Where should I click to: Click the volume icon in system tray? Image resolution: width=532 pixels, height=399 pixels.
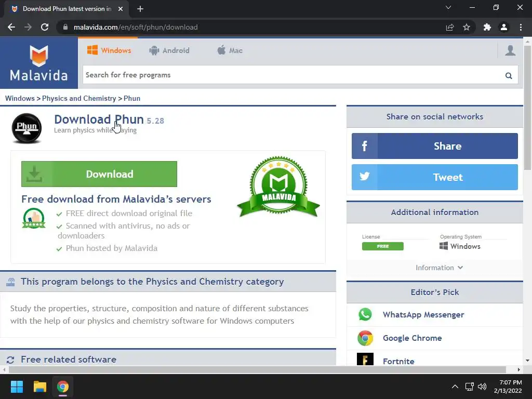pyautogui.click(x=482, y=387)
